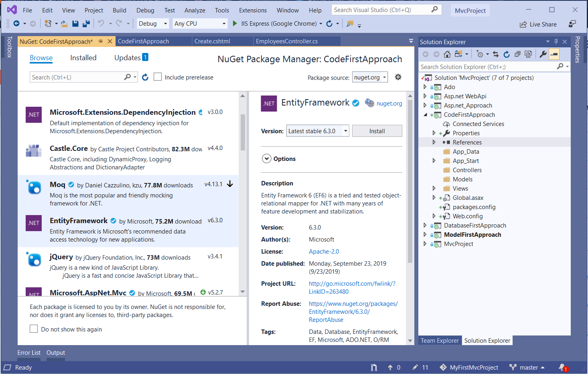Pin the NuGet: CodeFirstApproach tab
The width and height of the screenshot is (588, 374).
coord(101,41)
